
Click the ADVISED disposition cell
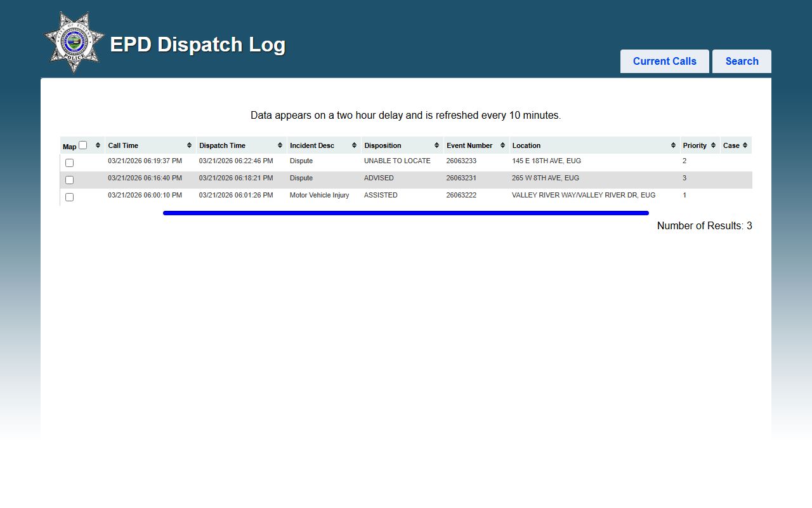coord(379,178)
